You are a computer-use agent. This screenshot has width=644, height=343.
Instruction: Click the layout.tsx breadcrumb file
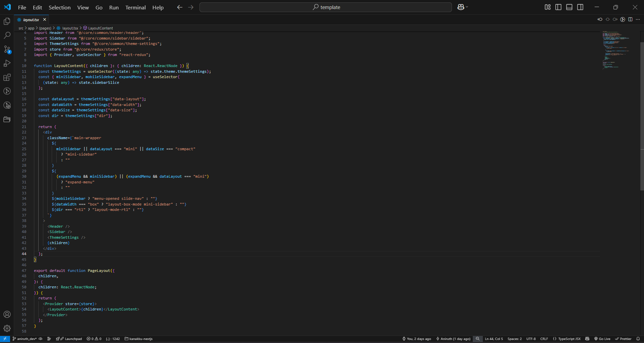pos(67,28)
